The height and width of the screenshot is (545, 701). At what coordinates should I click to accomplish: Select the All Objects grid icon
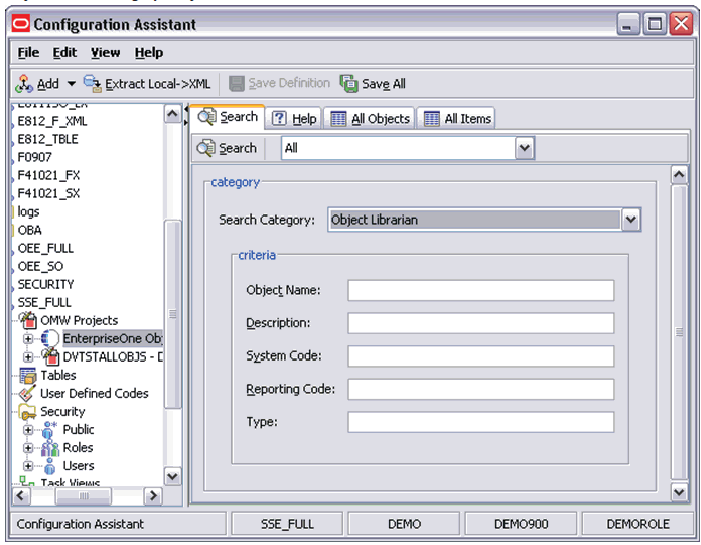pyautogui.click(x=338, y=119)
